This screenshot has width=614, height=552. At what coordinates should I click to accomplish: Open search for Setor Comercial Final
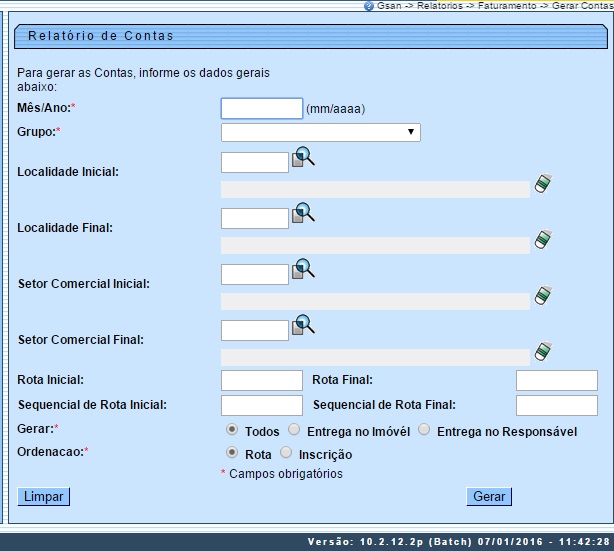(x=303, y=325)
